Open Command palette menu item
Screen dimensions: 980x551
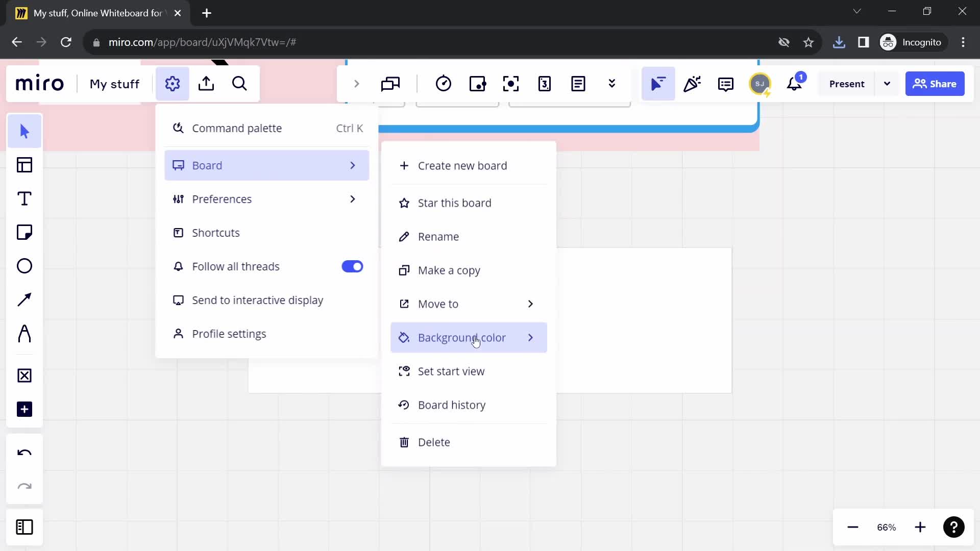click(x=266, y=128)
